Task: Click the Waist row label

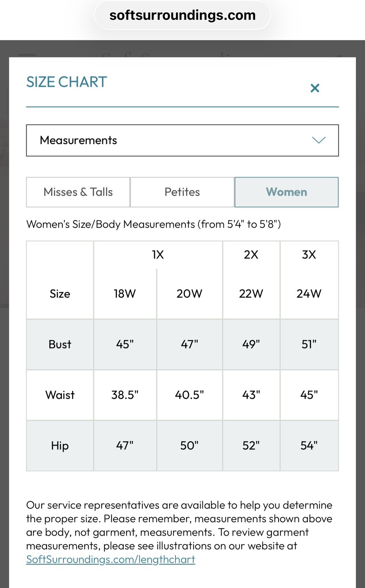Action: tap(60, 395)
